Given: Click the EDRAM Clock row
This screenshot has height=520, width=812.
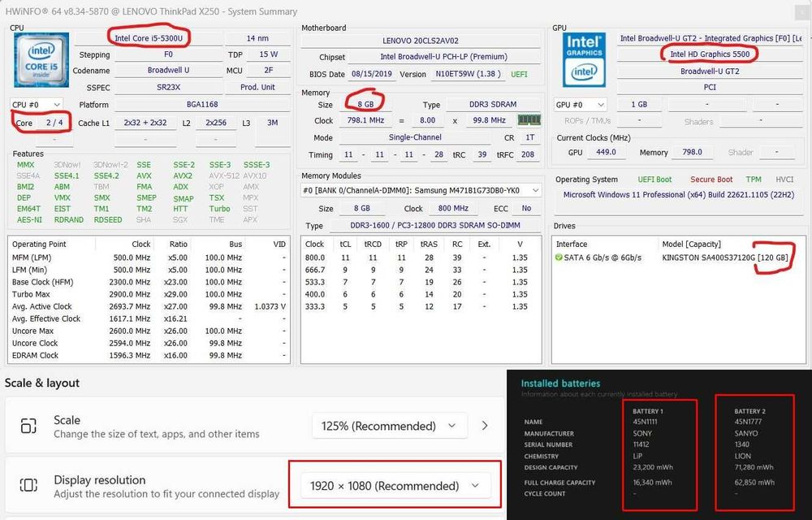Looking at the screenshot, I should (149, 355).
